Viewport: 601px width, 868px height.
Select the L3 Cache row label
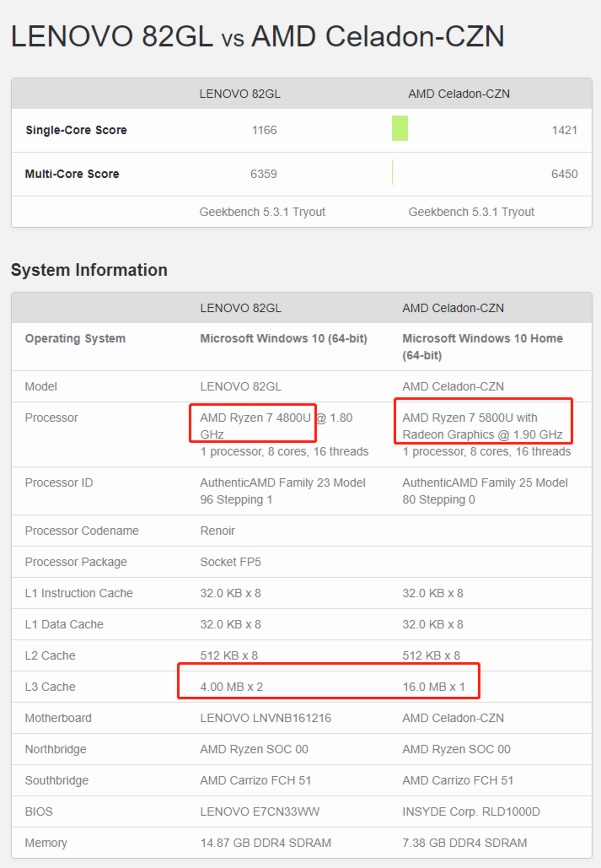50,687
